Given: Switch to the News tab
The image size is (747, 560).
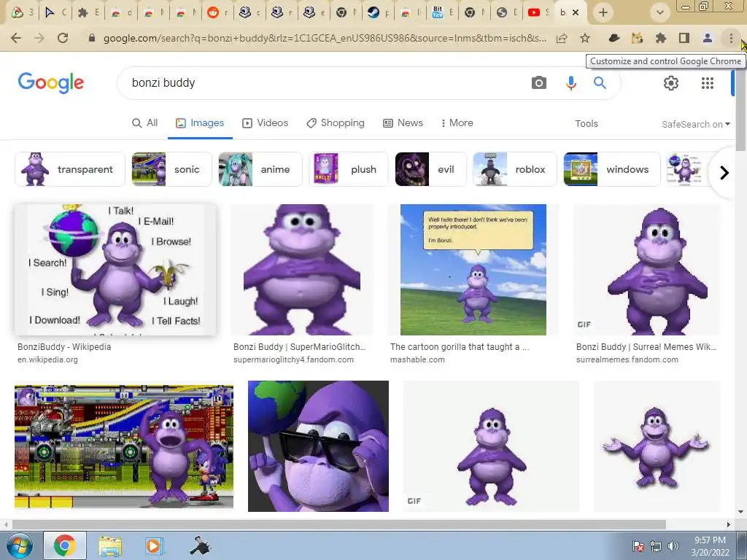Looking at the screenshot, I should click(x=403, y=122).
